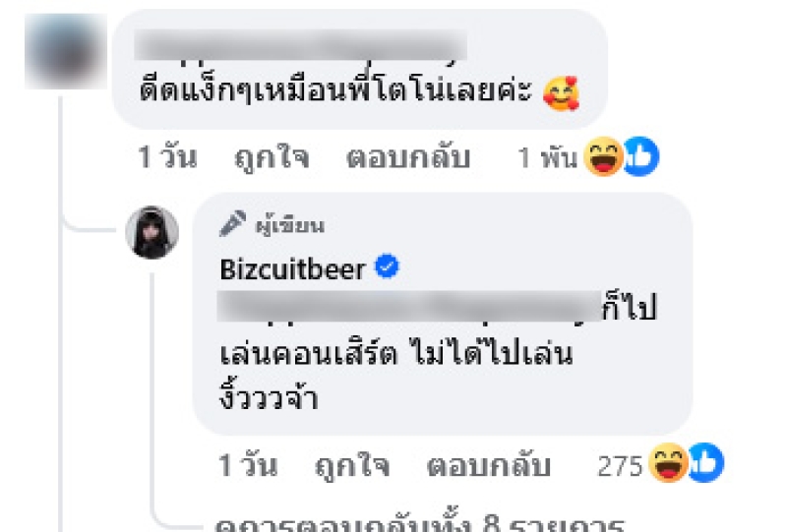The image size is (787, 532).
Task: Click the blurred commenter avatar
Action: tap(66, 52)
